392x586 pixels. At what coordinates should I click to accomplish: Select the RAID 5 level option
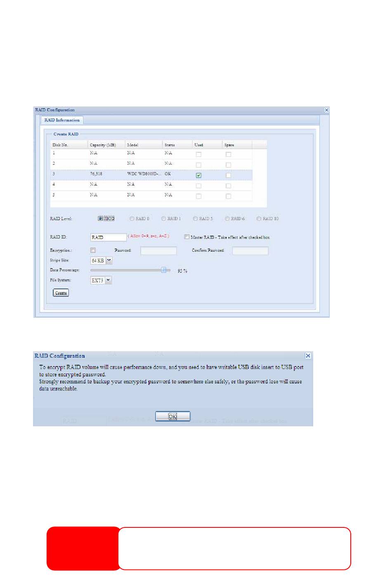[195, 219]
